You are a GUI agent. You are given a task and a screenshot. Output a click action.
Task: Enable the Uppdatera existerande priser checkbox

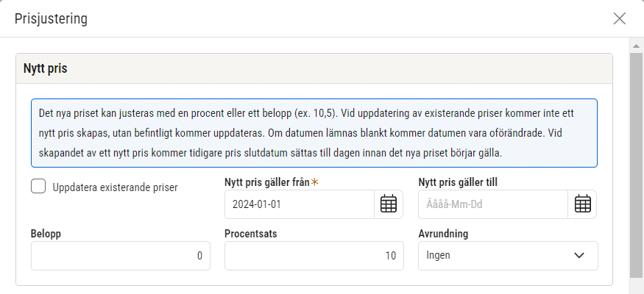pos(38,187)
